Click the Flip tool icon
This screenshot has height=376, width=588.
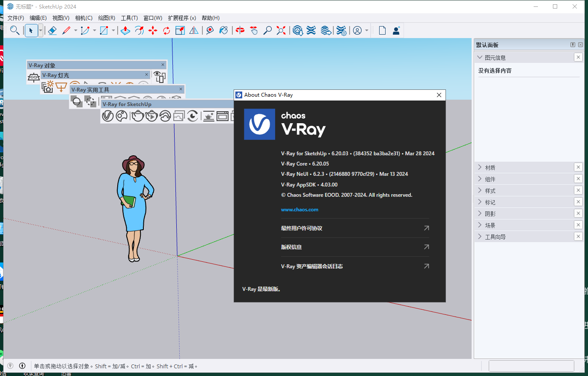click(x=194, y=30)
